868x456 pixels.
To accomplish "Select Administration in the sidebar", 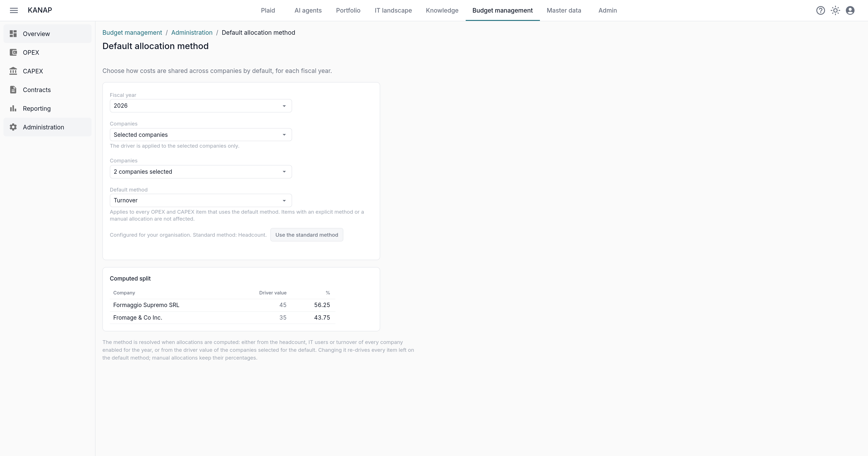I will 48,127.
